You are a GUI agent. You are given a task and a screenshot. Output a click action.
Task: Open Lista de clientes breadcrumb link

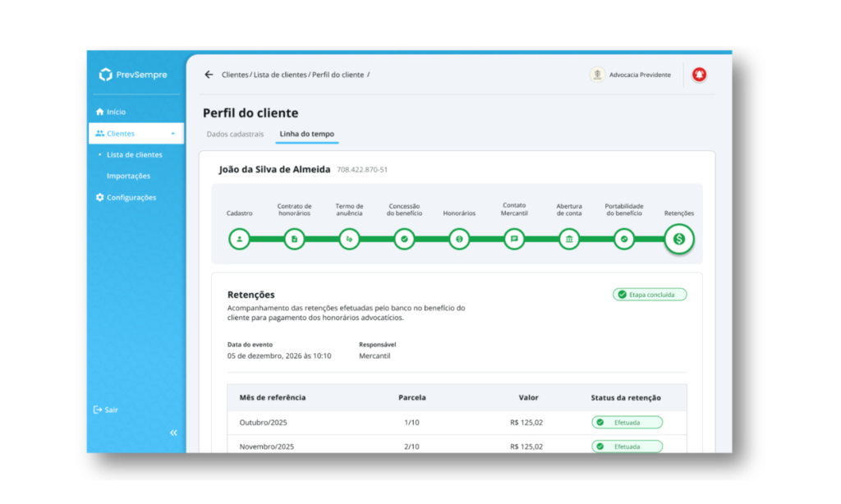point(281,75)
